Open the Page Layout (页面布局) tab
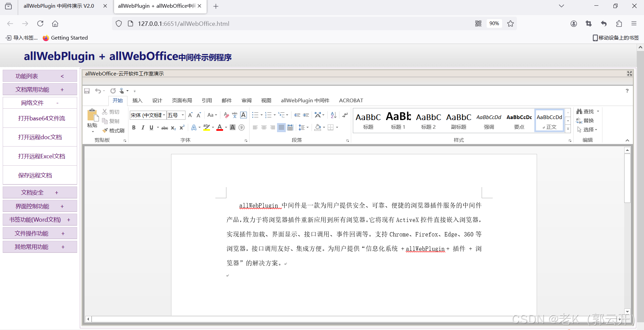The image size is (644, 330). click(x=182, y=100)
